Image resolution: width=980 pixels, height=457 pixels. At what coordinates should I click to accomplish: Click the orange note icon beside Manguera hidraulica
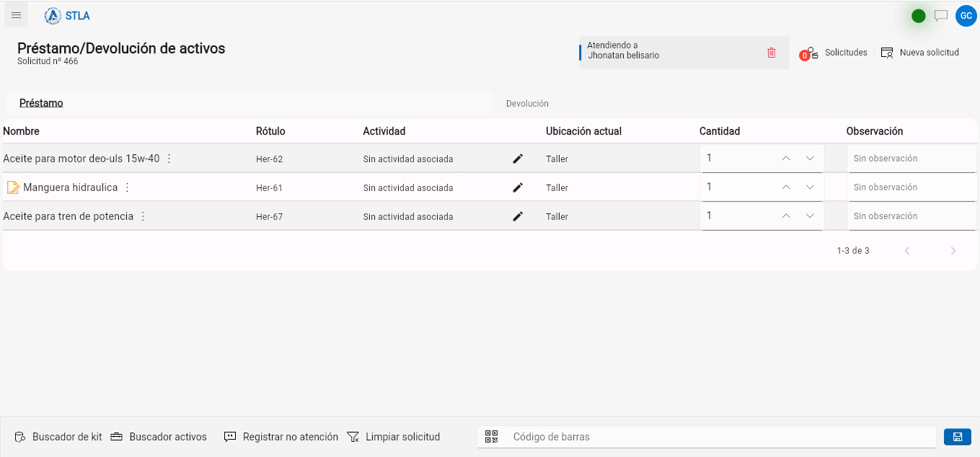point(13,187)
